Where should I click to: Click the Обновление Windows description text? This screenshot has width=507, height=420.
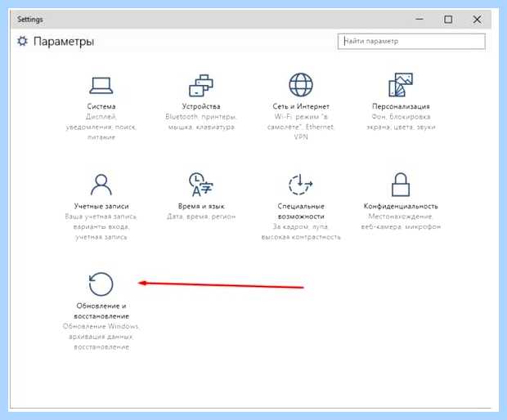point(101,337)
